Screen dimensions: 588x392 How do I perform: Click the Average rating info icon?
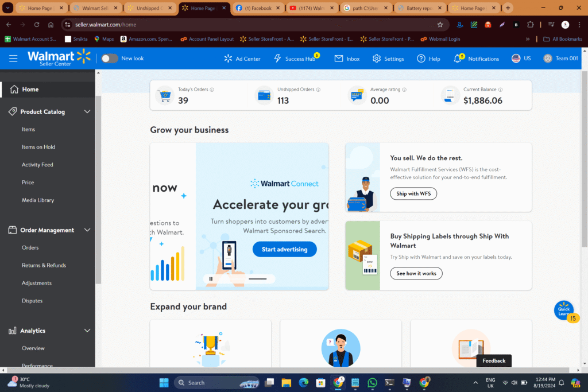pos(404,90)
